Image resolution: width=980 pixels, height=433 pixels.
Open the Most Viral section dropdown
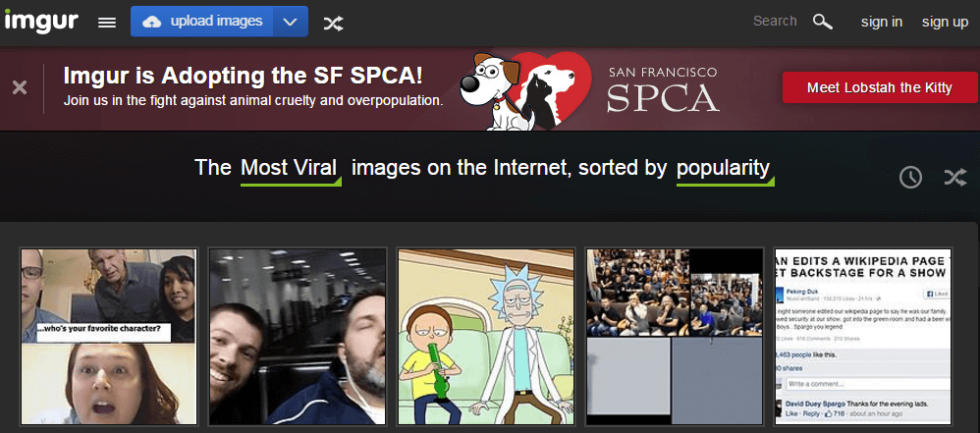(x=290, y=170)
